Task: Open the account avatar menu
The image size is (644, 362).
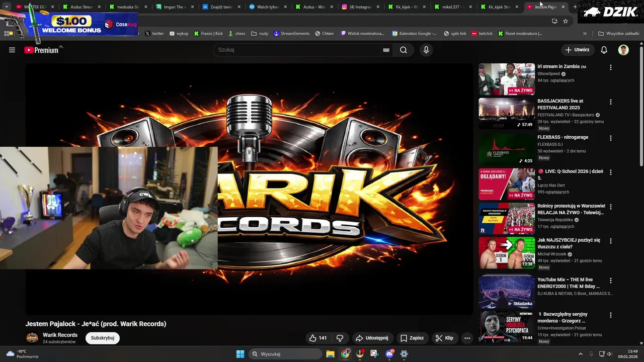Action: (x=623, y=50)
